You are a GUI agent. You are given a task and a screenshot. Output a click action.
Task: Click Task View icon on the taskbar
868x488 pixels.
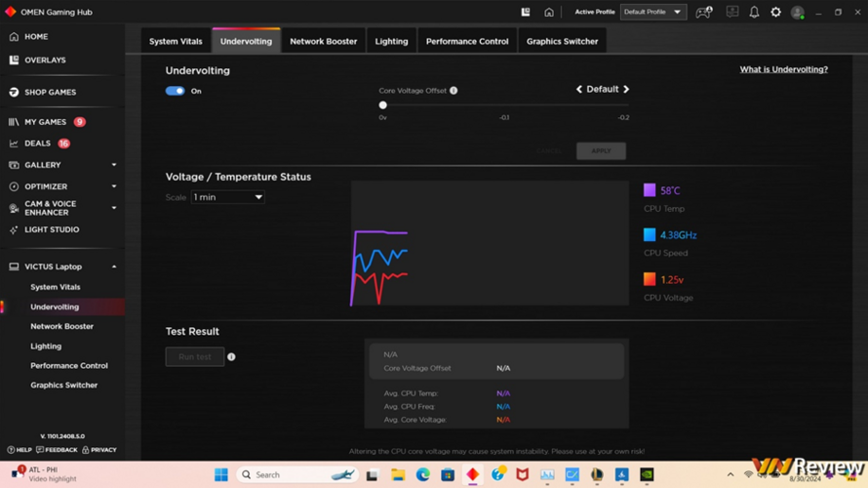(x=372, y=474)
